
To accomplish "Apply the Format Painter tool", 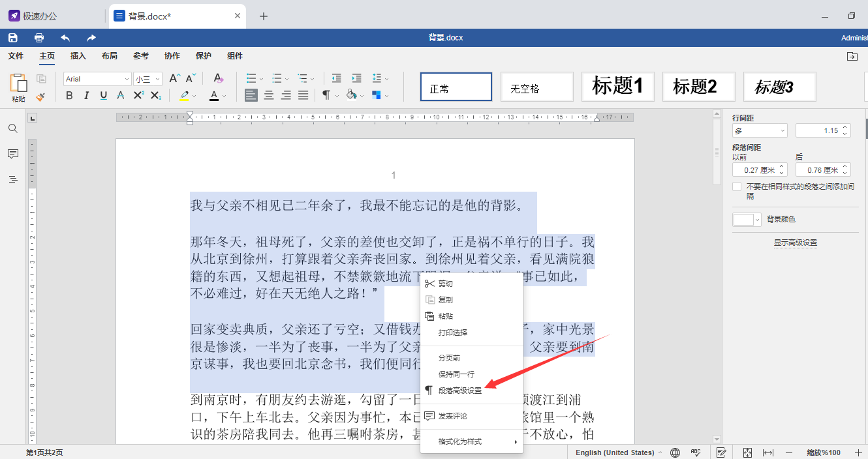I will coord(40,96).
